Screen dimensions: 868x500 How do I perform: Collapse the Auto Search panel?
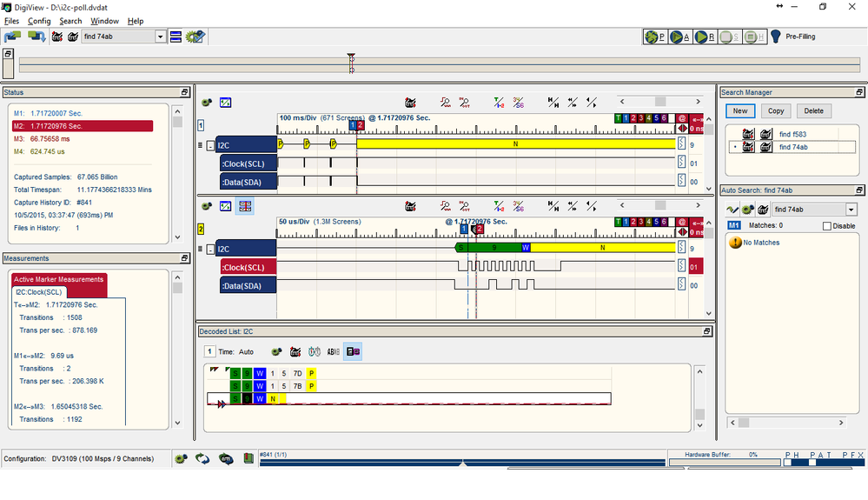[859, 190]
